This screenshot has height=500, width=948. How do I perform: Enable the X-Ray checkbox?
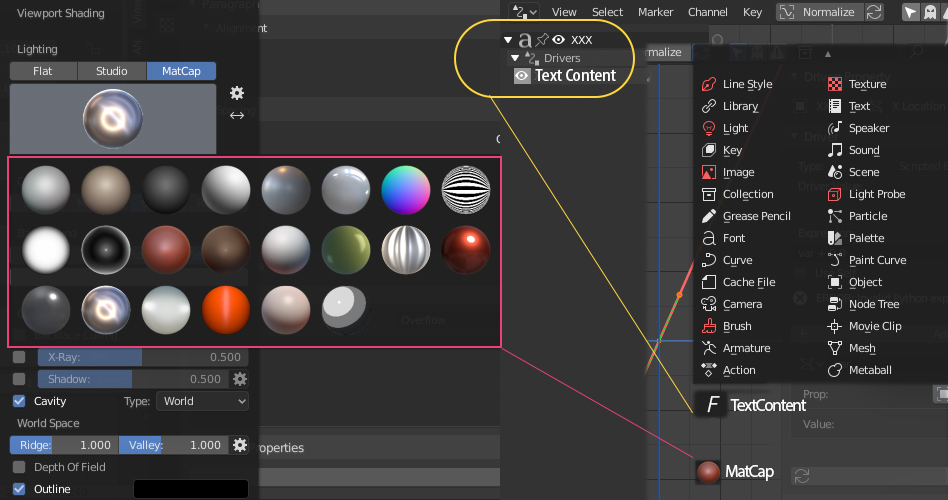tap(19, 357)
